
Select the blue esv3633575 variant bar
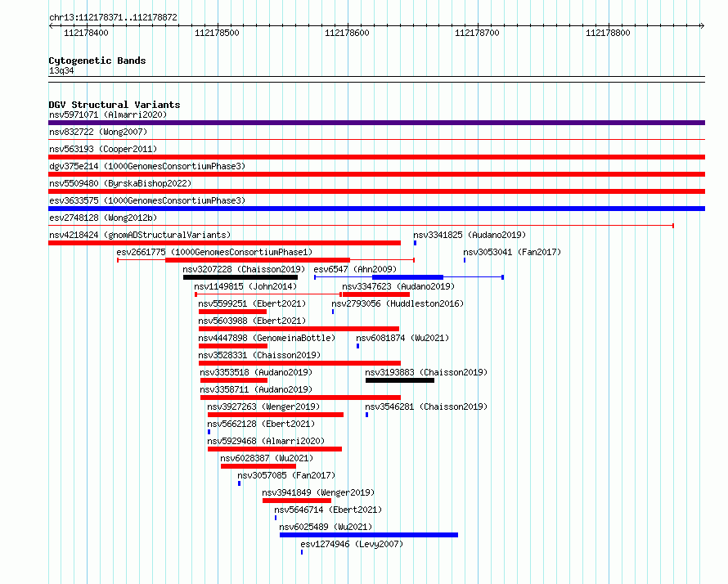click(376, 209)
